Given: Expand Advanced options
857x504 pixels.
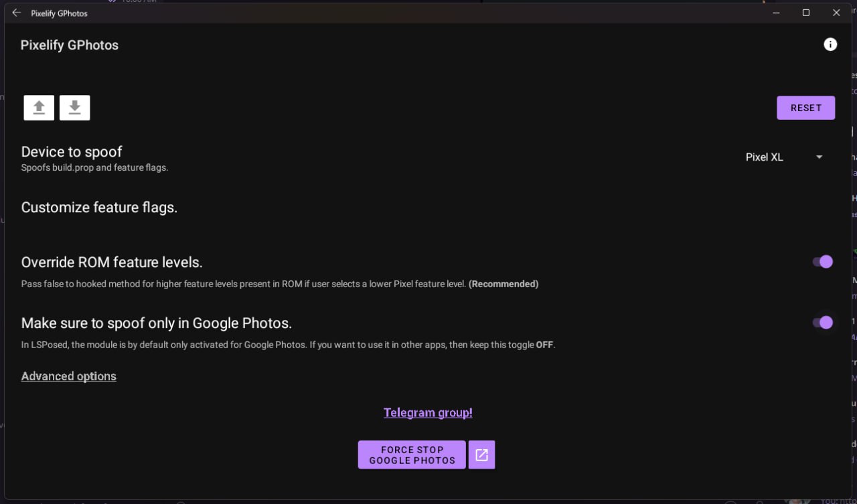Looking at the screenshot, I should [x=69, y=376].
